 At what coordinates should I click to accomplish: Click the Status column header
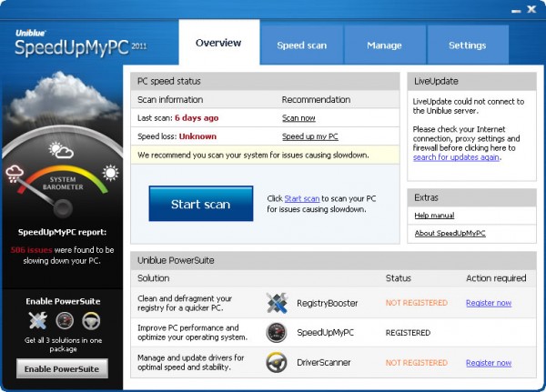pyautogui.click(x=399, y=278)
